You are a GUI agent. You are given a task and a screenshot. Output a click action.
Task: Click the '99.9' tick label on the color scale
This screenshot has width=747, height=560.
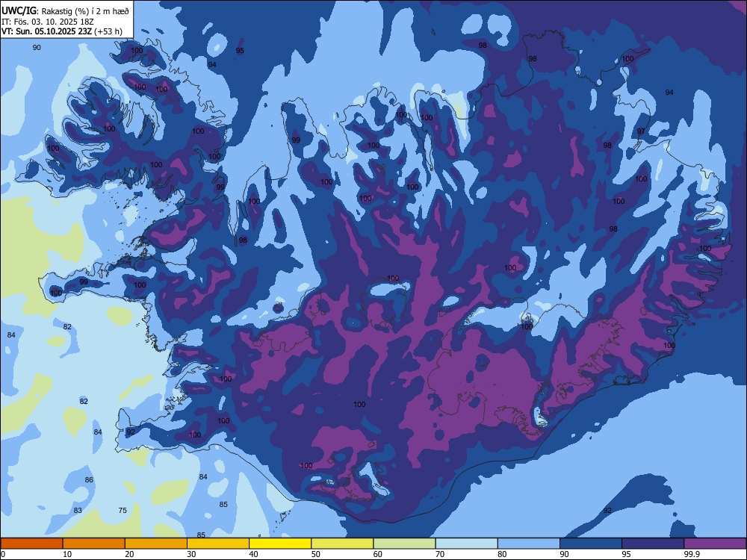tap(692, 554)
